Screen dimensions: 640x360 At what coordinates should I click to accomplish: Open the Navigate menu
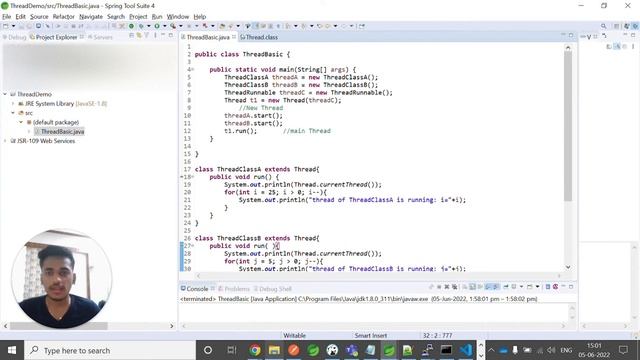click(91, 16)
